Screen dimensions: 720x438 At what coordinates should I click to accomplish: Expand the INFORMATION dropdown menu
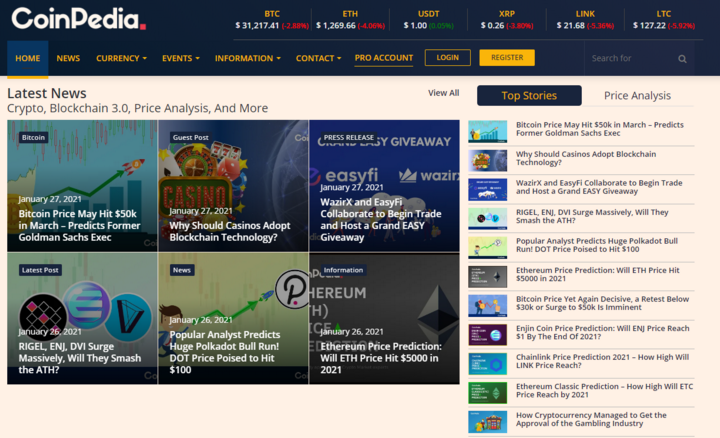coord(248,58)
